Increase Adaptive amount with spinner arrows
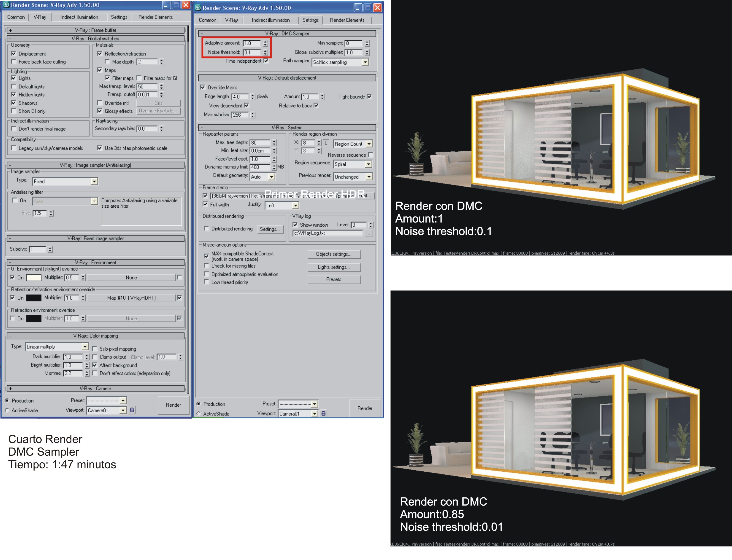732x560 pixels. pos(266,42)
